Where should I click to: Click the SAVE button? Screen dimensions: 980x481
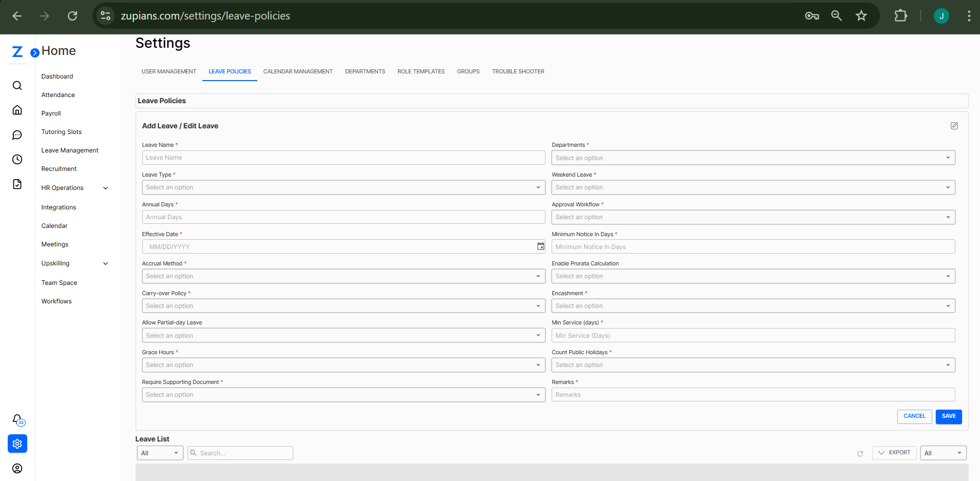click(948, 416)
